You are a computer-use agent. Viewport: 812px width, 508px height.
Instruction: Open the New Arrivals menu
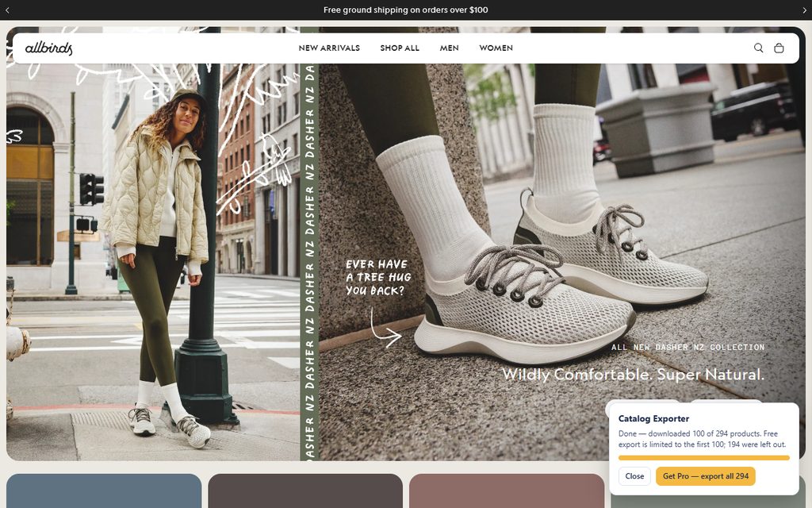tap(329, 48)
